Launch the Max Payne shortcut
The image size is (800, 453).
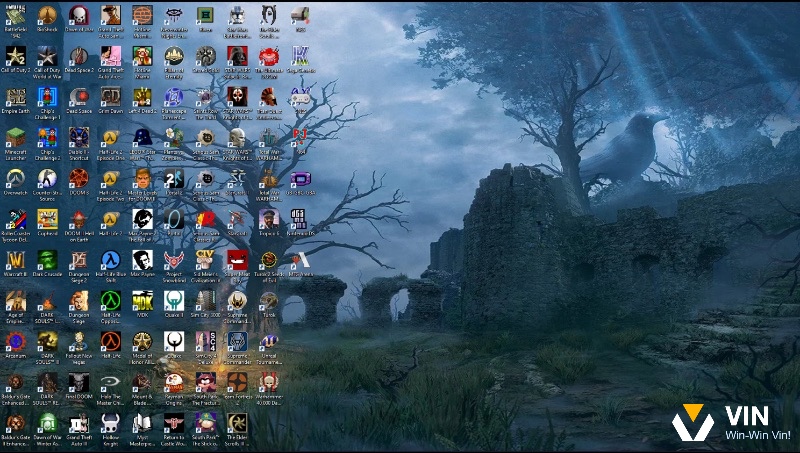(142, 260)
